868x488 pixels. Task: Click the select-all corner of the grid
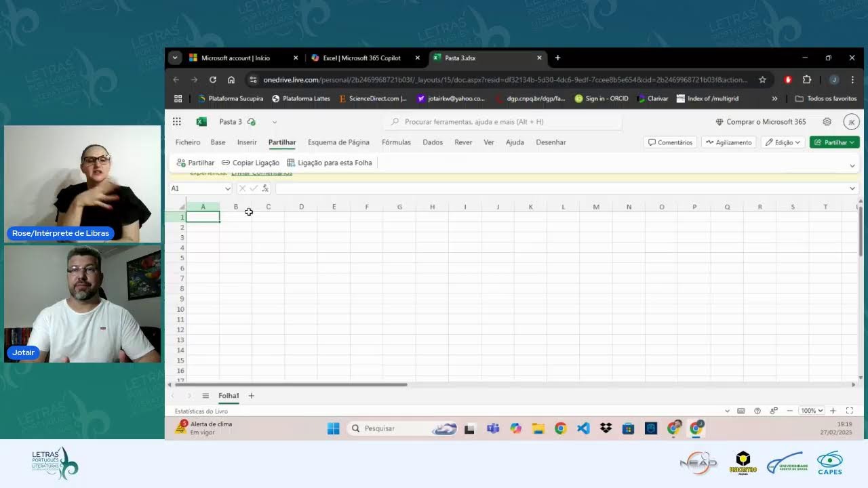coord(182,207)
